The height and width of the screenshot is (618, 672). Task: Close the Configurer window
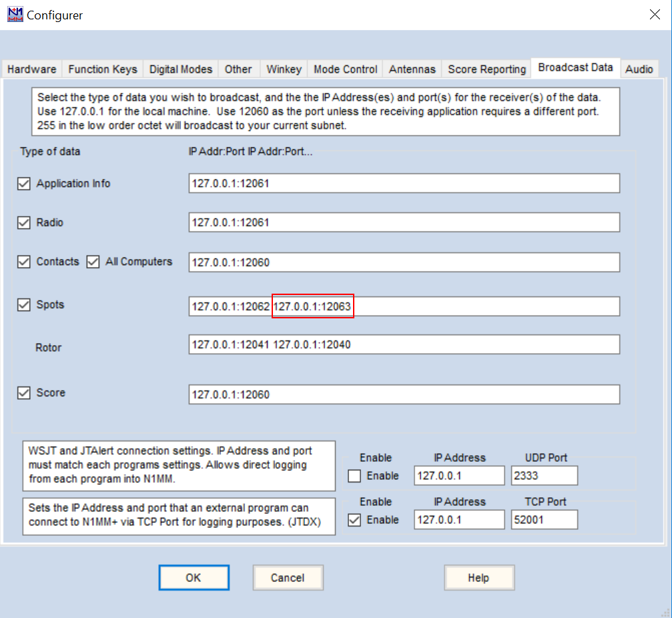click(x=655, y=15)
